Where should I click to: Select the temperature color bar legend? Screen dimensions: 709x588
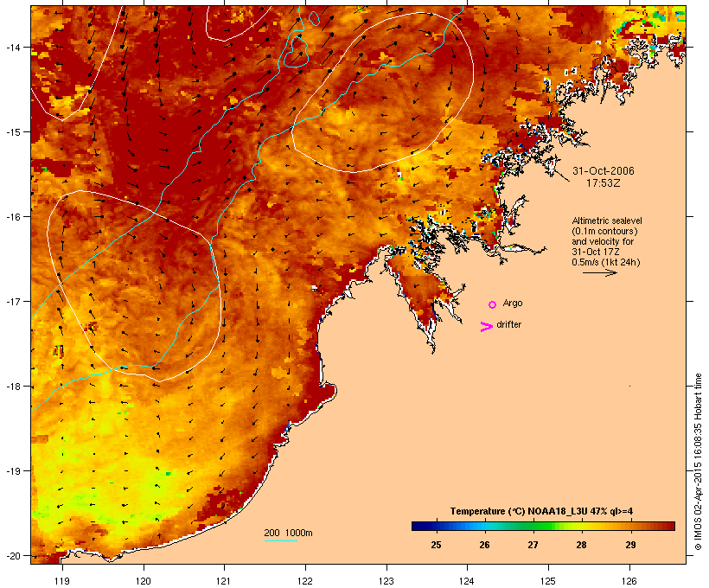[543, 526]
